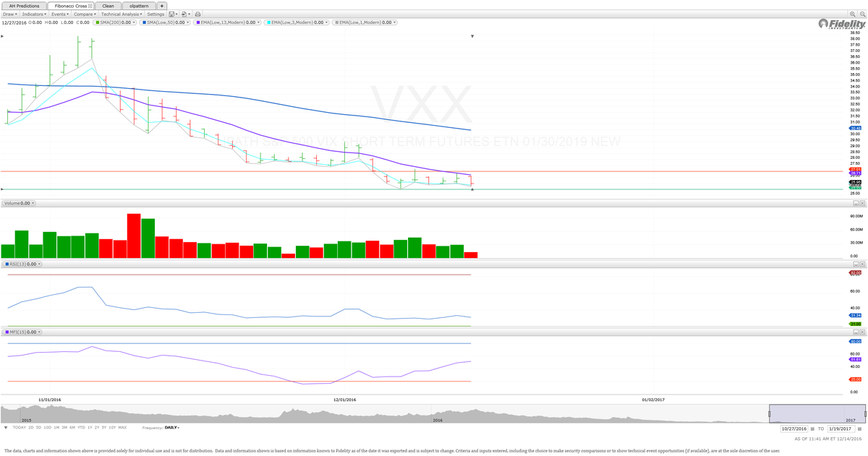Click the 12/01/2016 date axis label
This screenshot has height=456, width=868.
(345, 399)
